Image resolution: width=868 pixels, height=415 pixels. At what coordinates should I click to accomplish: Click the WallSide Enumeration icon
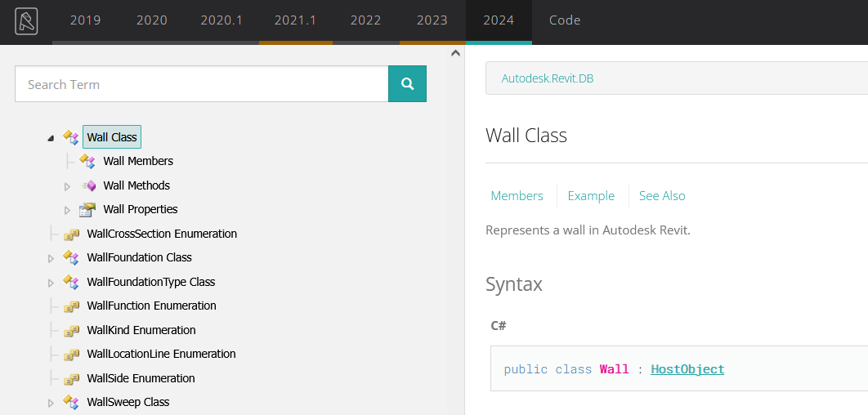point(71,378)
